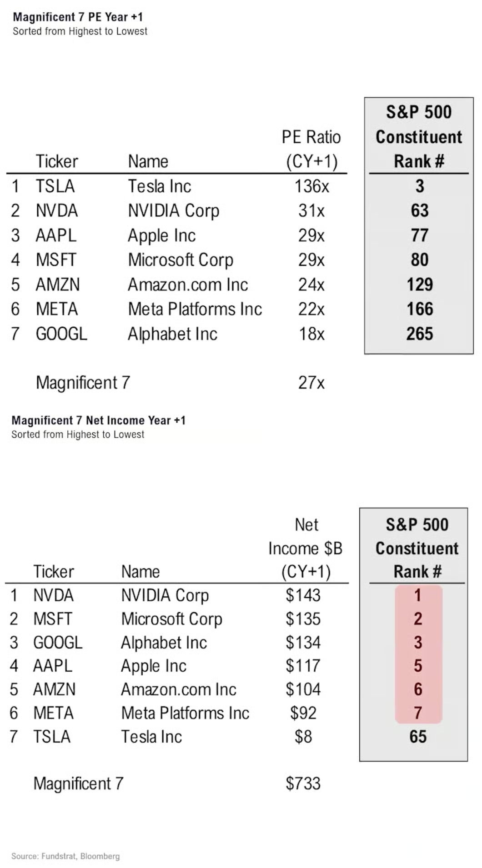482x868 pixels.
Task: Select the $733 Magnificent 7 total
Action: coord(303,783)
